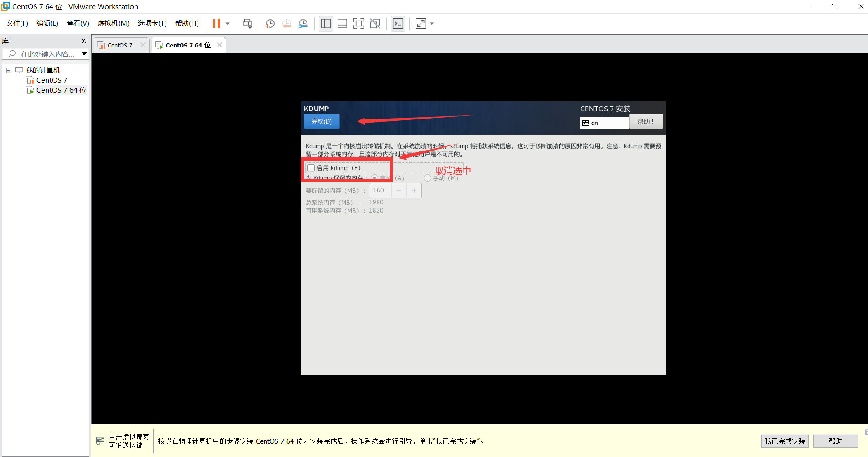Click the VMware app icon in title bar
868x457 pixels.
click(x=5, y=6)
